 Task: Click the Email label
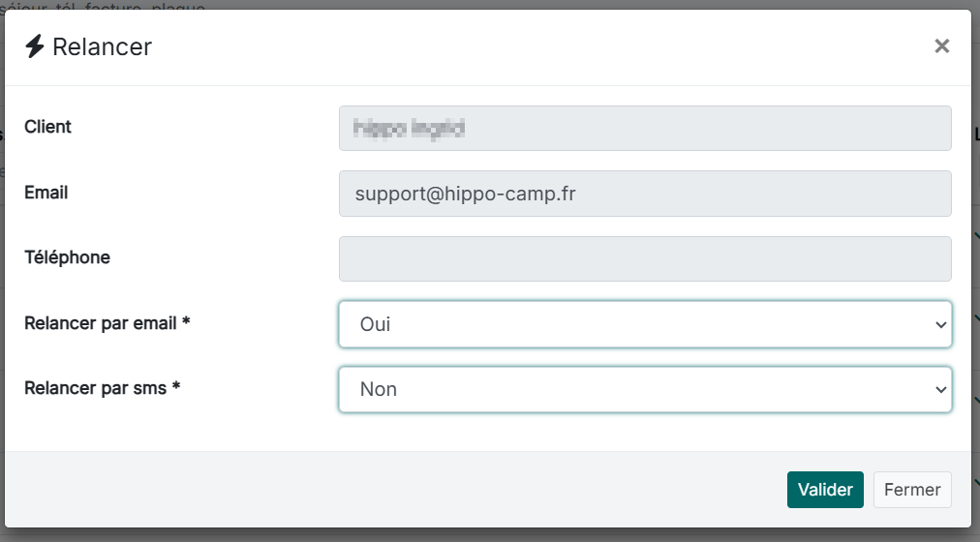[46, 193]
